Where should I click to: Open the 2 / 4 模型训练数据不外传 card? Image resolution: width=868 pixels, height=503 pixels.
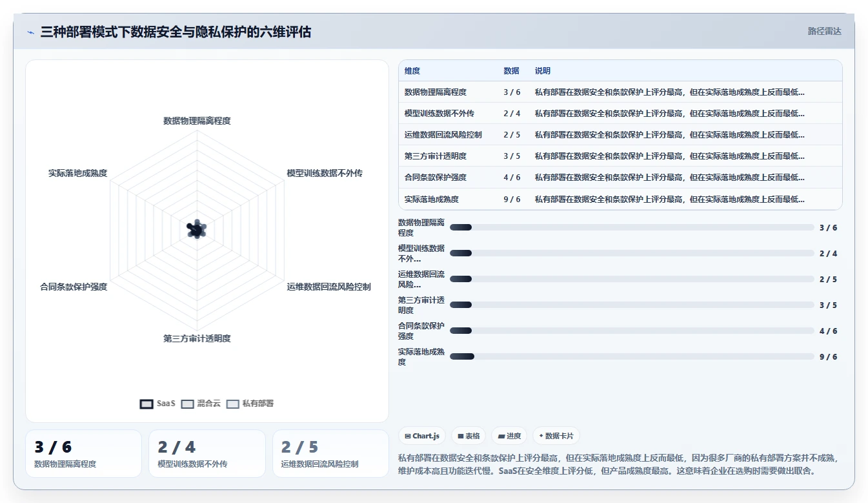(207, 453)
